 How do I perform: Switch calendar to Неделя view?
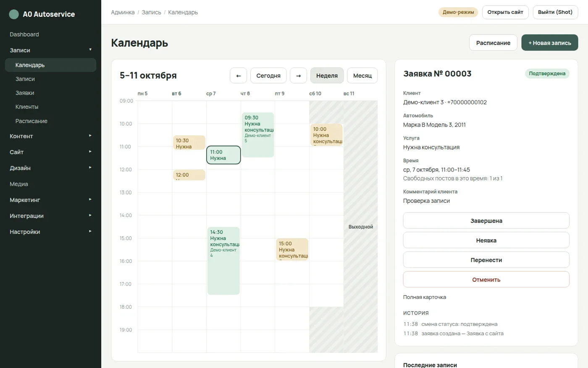pyautogui.click(x=327, y=76)
